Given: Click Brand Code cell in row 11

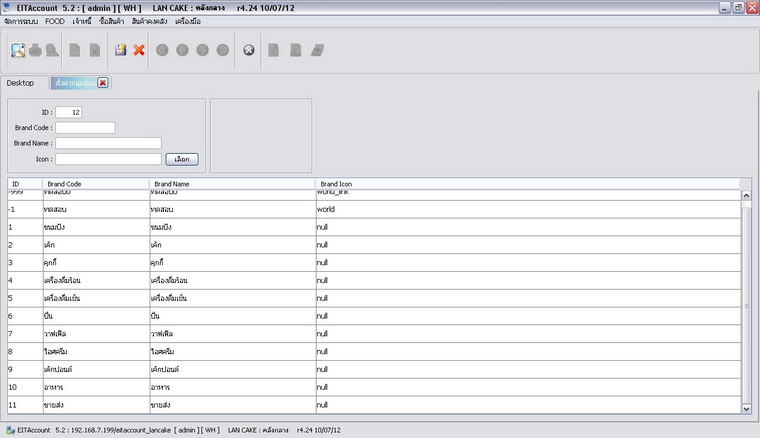Looking at the screenshot, I should 96,405.
